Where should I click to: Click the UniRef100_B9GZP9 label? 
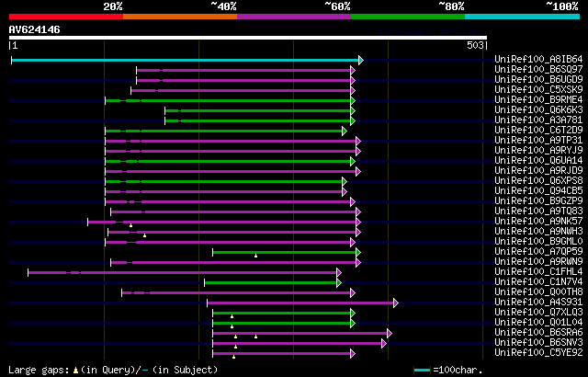click(538, 201)
